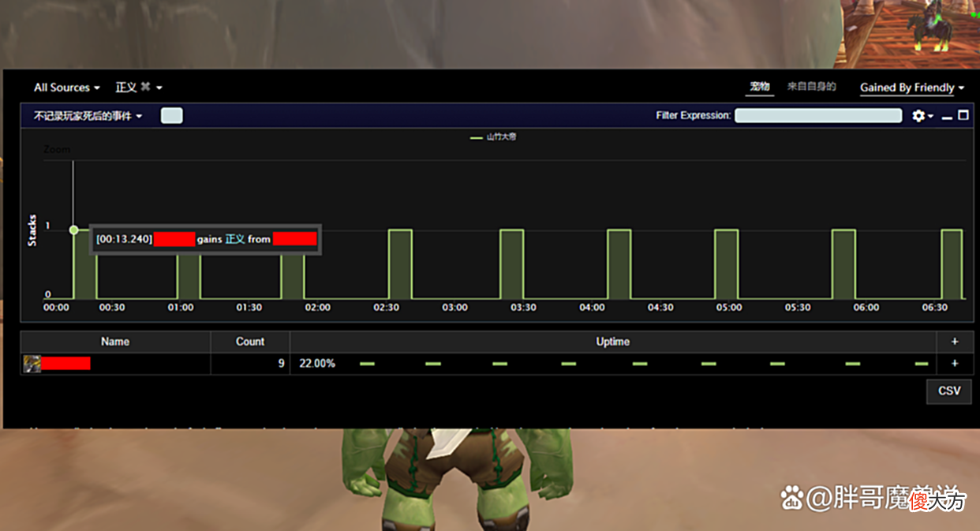The height and width of the screenshot is (531, 980).
Task: Minimize the chart panel
Action: [x=947, y=117]
